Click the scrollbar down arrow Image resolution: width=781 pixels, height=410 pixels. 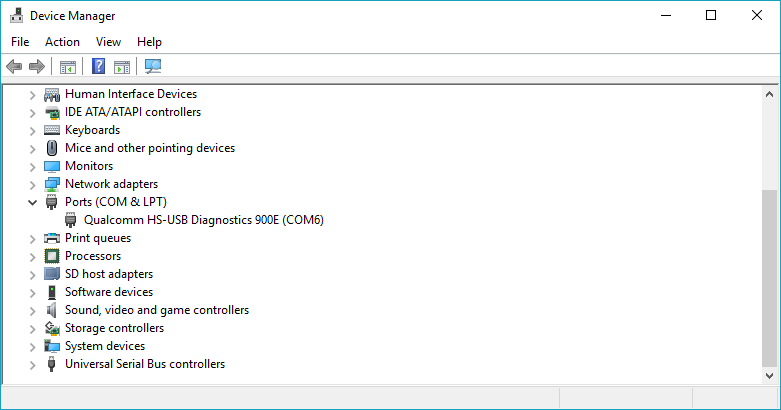click(x=770, y=375)
